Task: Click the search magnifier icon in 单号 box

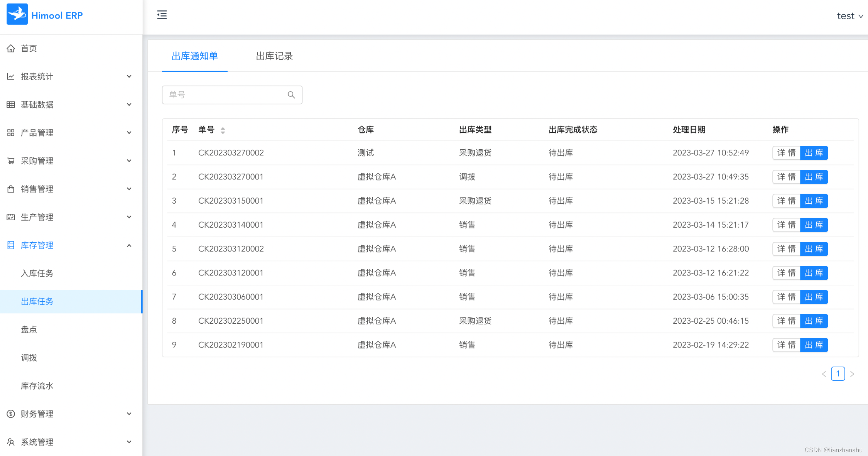Action: pyautogui.click(x=291, y=95)
